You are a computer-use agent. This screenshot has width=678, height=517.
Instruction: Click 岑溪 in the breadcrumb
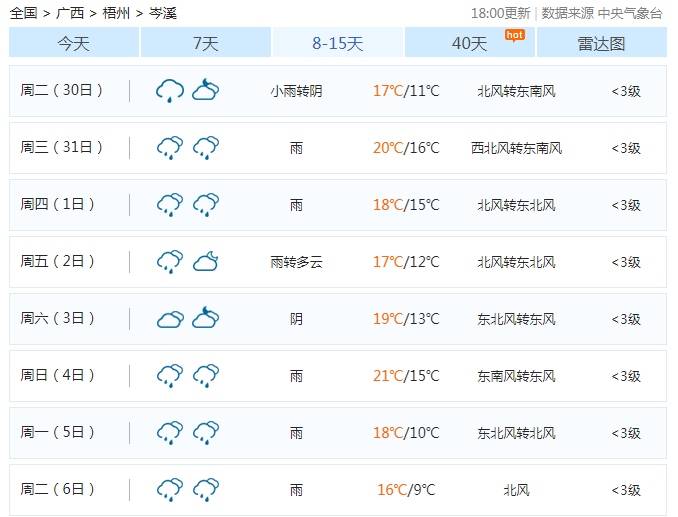163,13
